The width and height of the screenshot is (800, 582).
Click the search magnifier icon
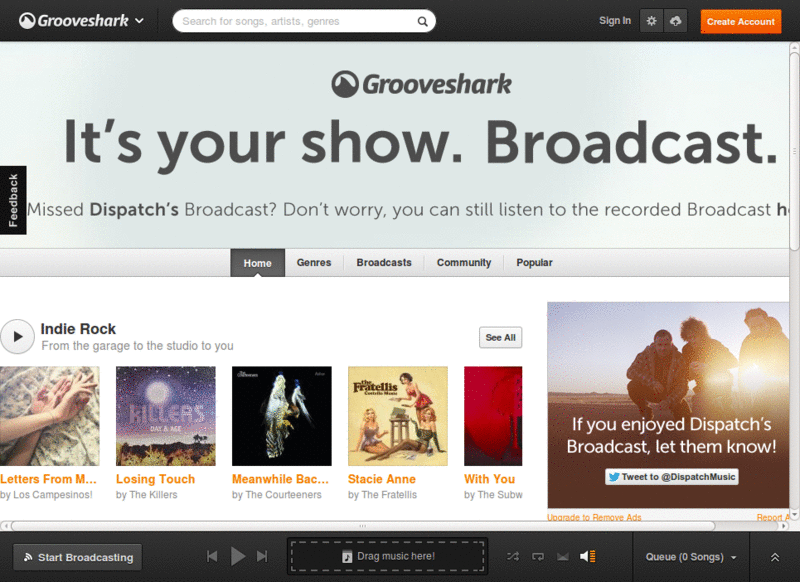click(x=422, y=21)
